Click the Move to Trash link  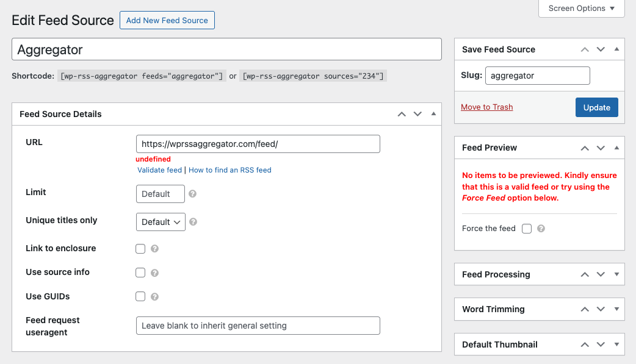[486, 107]
